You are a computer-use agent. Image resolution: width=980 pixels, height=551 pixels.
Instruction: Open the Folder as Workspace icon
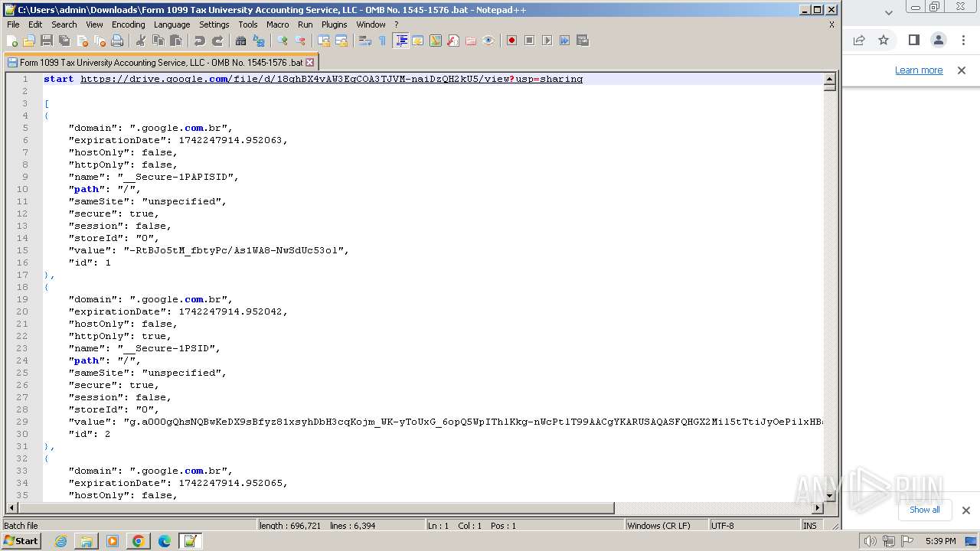(x=471, y=41)
